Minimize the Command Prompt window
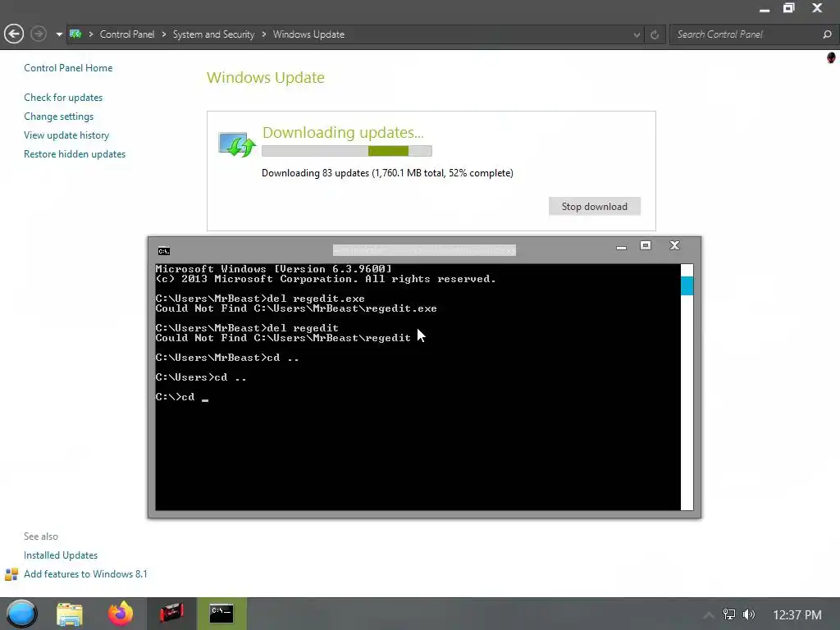 pyautogui.click(x=622, y=247)
